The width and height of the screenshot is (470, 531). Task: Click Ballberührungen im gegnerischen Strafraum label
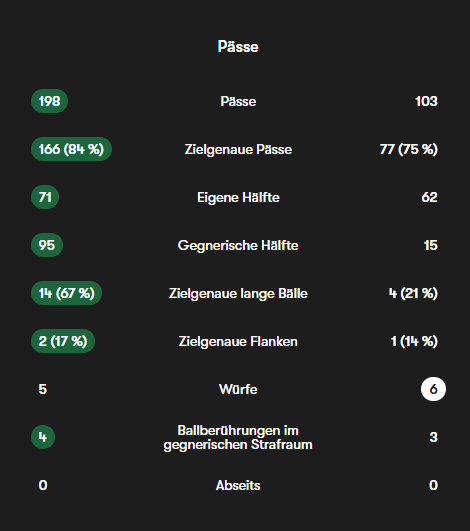click(x=238, y=438)
